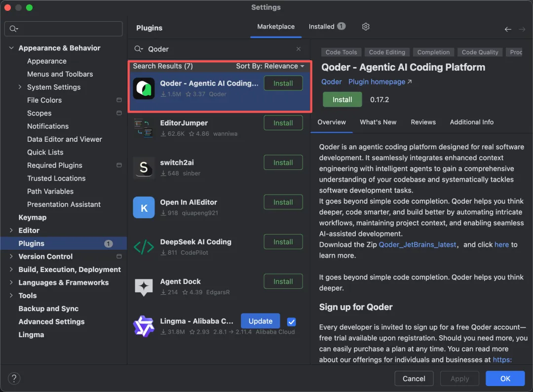Open the Sort By Relevance dropdown

tap(270, 66)
